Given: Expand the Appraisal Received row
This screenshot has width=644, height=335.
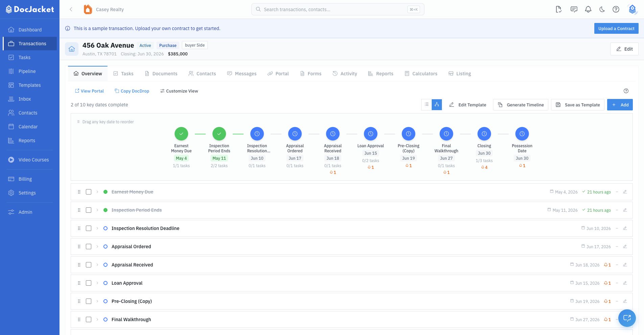Looking at the screenshot, I should pyautogui.click(x=97, y=265).
